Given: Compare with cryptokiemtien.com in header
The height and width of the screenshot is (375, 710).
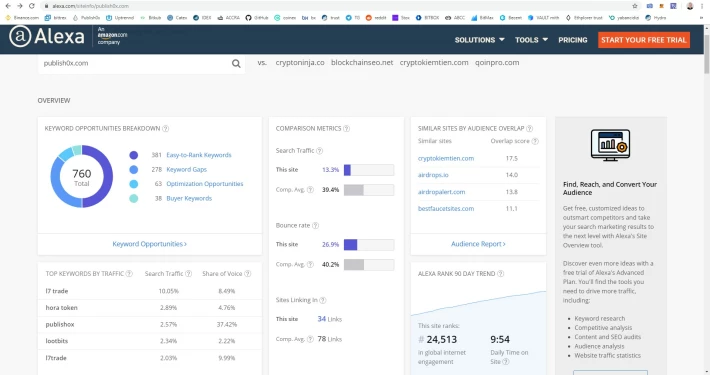Looking at the screenshot, I should tap(434, 63).
